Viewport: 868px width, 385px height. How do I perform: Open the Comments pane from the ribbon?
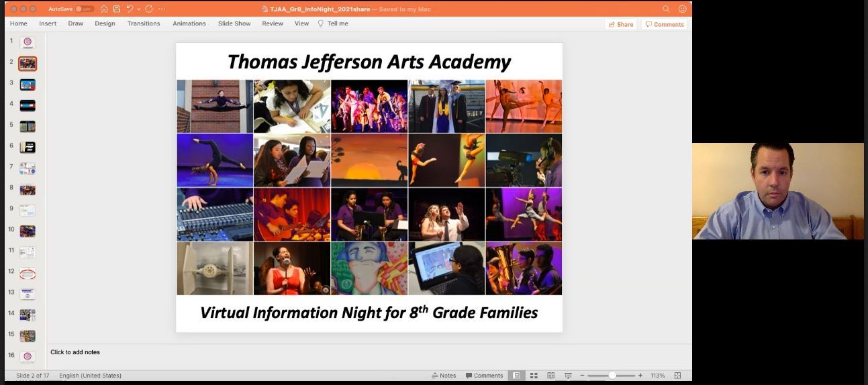click(665, 24)
